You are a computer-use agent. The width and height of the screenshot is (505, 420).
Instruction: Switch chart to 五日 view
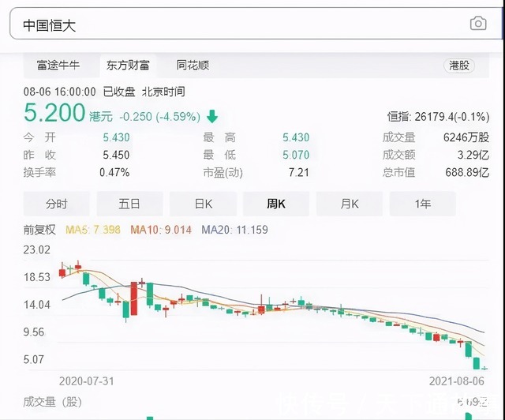click(x=129, y=204)
